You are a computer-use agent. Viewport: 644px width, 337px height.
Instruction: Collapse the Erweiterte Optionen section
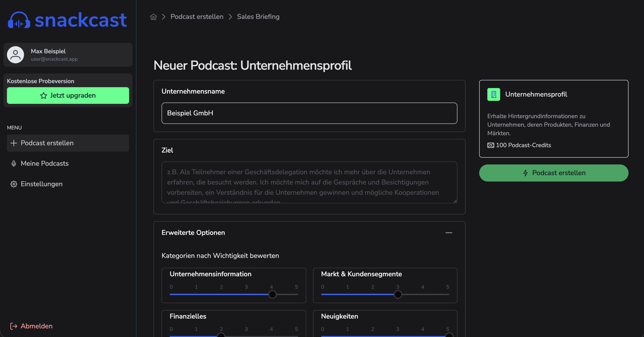(x=449, y=232)
